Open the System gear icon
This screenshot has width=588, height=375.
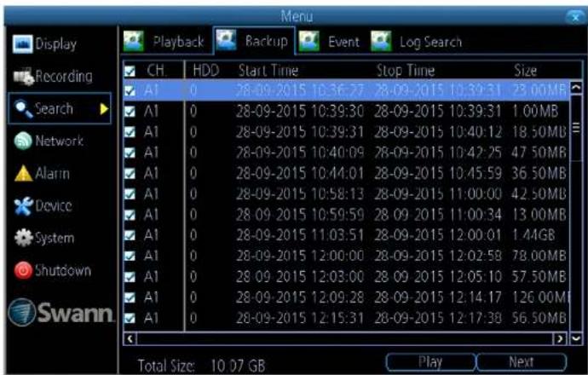(23, 238)
